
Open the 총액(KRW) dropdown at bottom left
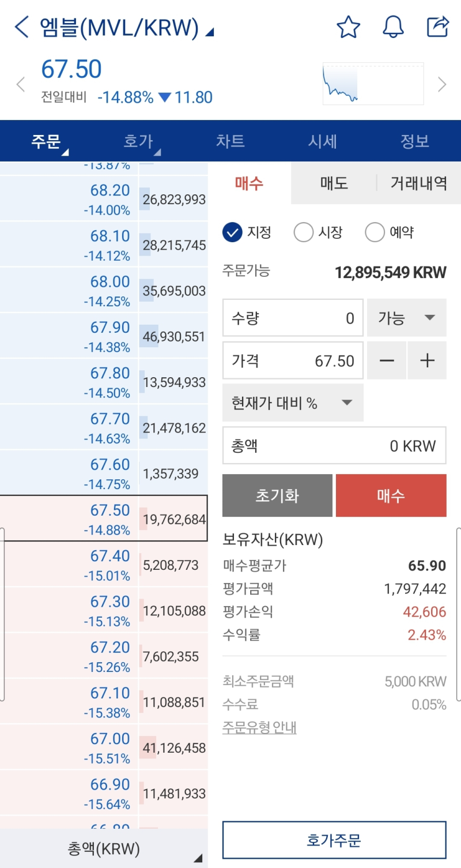(x=104, y=848)
